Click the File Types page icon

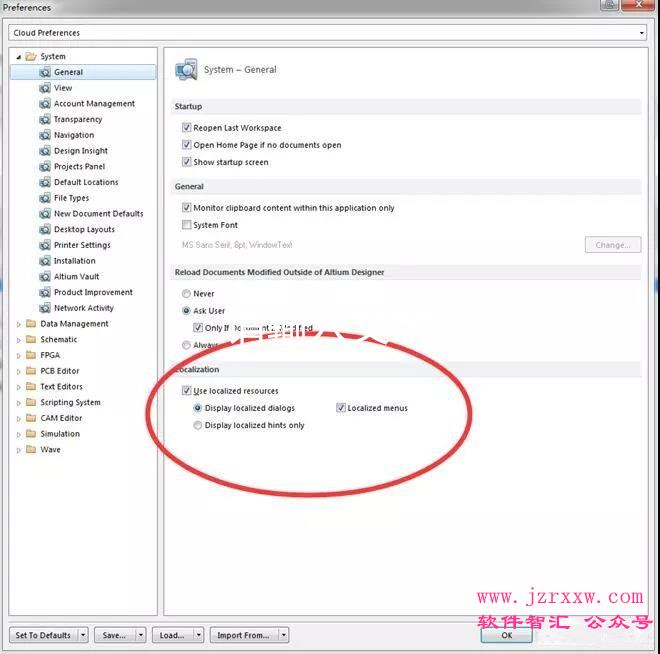tap(45, 198)
